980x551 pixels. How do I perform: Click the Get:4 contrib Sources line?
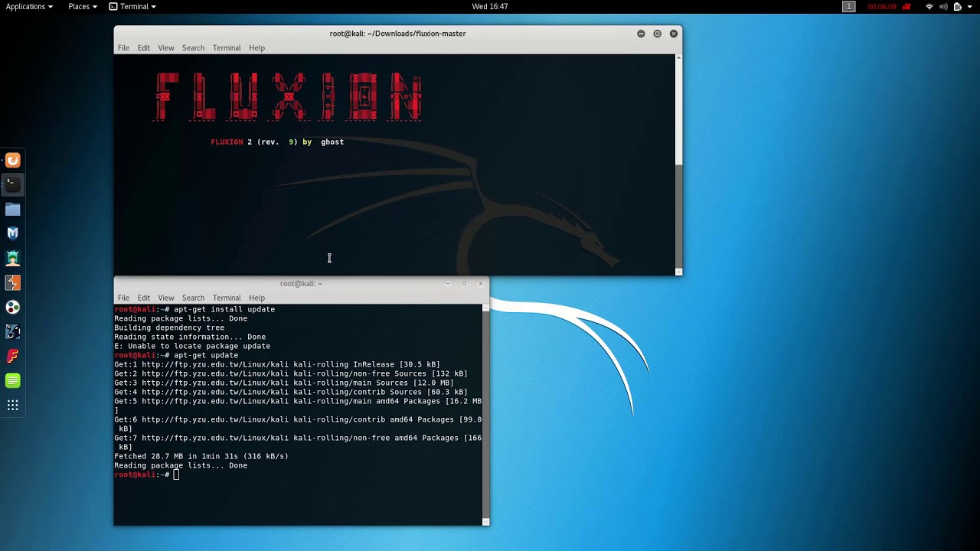pyautogui.click(x=291, y=392)
